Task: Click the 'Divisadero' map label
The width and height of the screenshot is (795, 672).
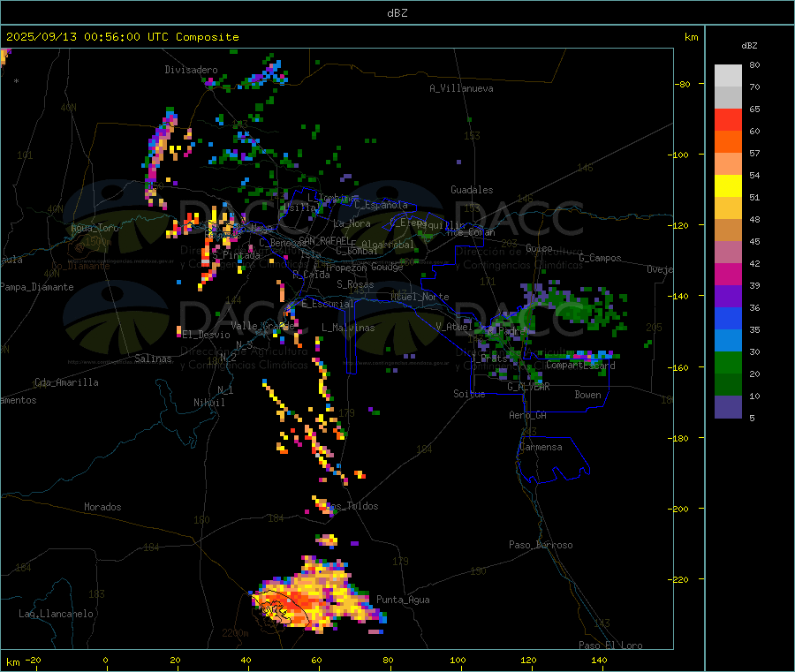Action: tap(191, 70)
